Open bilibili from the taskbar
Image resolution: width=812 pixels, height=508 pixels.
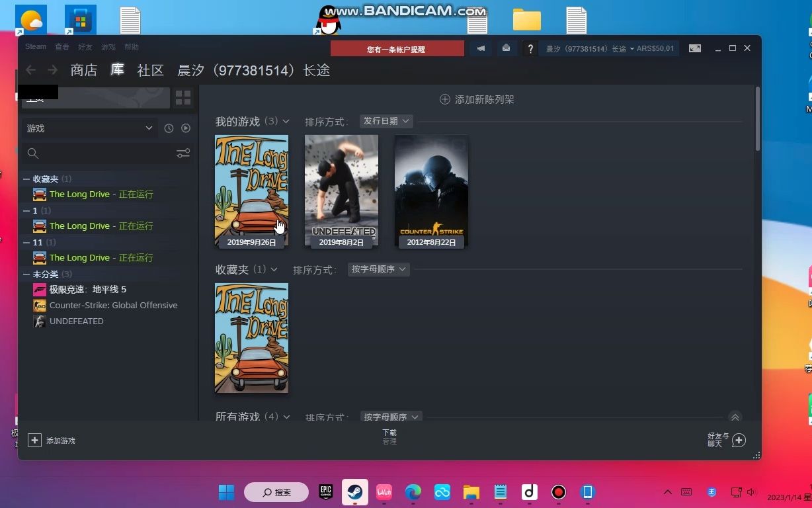[x=384, y=492]
